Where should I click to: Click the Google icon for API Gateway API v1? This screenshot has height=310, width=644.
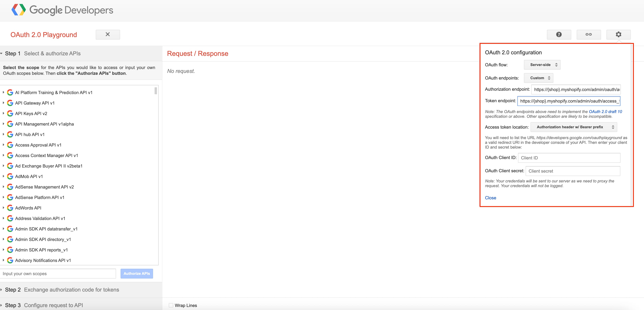click(10, 103)
